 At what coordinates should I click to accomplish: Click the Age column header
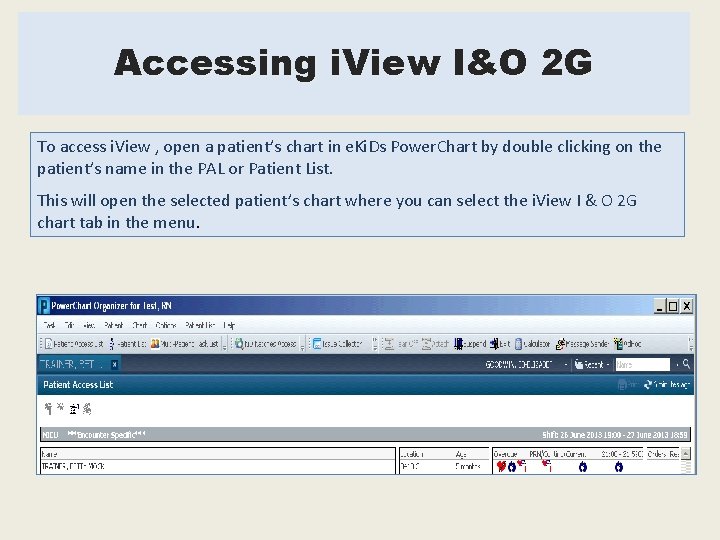click(x=461, y=454)
